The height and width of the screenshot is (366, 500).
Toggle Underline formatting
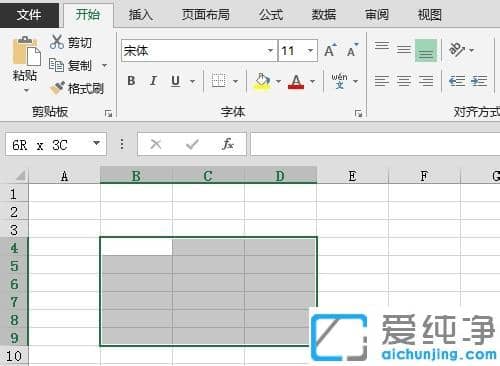coord(175,81)
